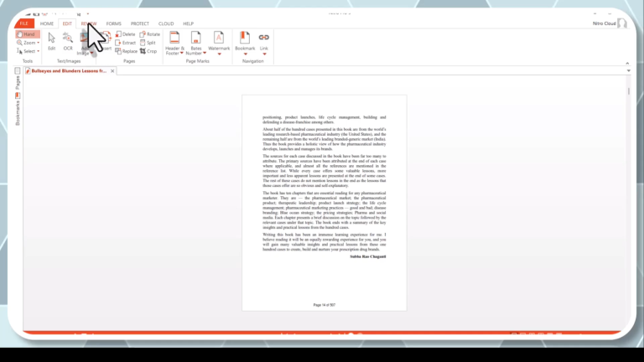Open the FORMS ribbon tab
This screenshot has width=644, height=362.
(114, 23)
